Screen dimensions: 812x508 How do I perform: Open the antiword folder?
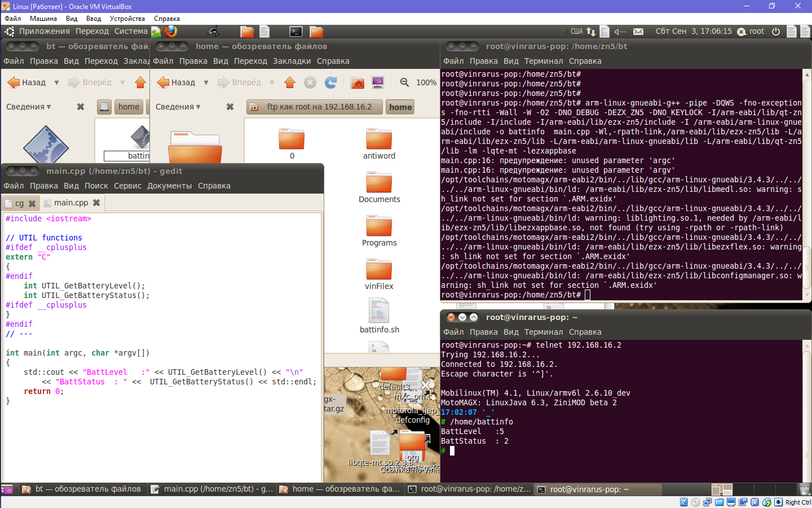point(379,144)
